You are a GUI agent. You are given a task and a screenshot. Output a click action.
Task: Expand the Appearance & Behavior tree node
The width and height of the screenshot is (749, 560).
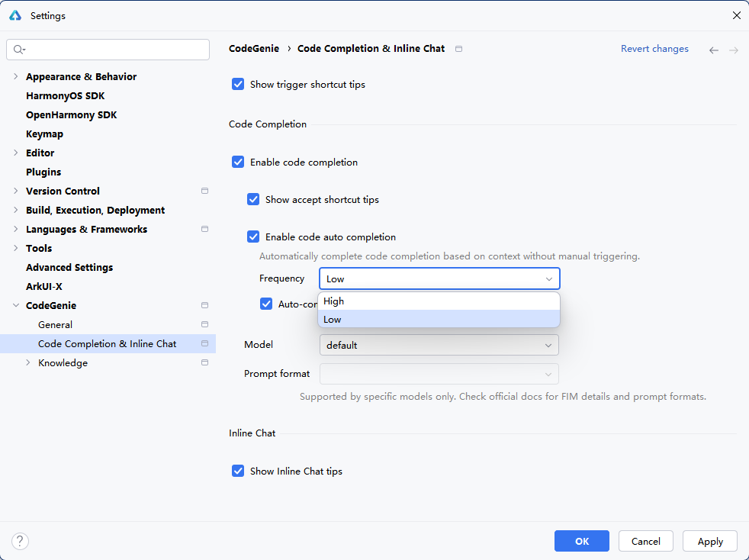point(16,76)
